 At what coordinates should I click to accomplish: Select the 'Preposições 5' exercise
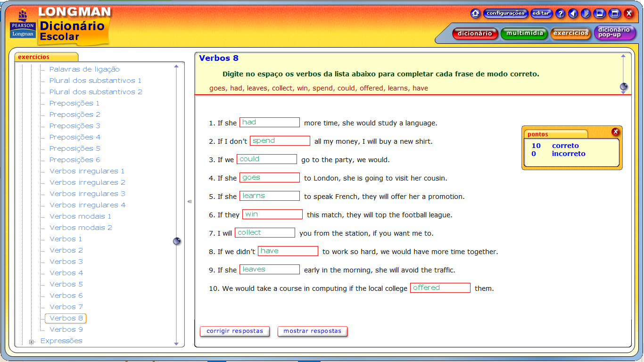click(75, 148)
